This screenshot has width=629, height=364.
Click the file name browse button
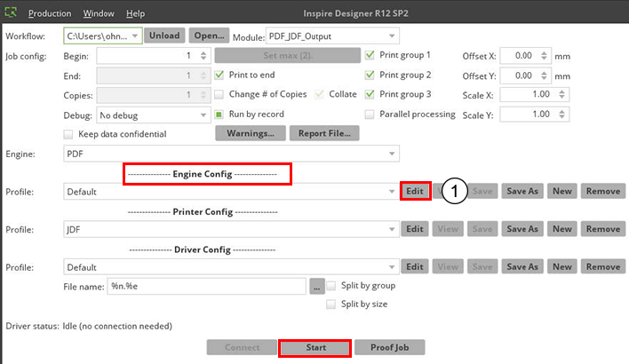(x=315, y=286)
